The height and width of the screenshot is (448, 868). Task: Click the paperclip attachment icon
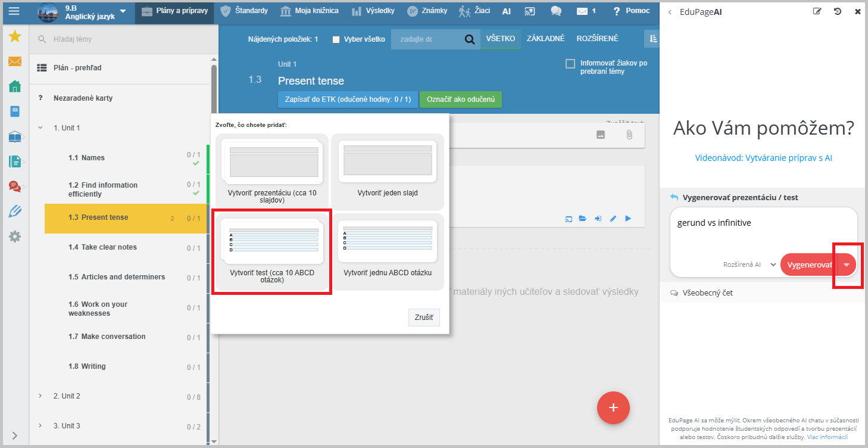[x=629, y=135]
